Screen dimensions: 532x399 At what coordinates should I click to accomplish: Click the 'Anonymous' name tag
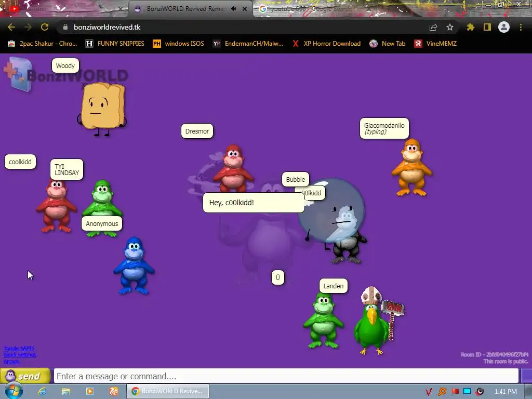[x=102, y=223]
